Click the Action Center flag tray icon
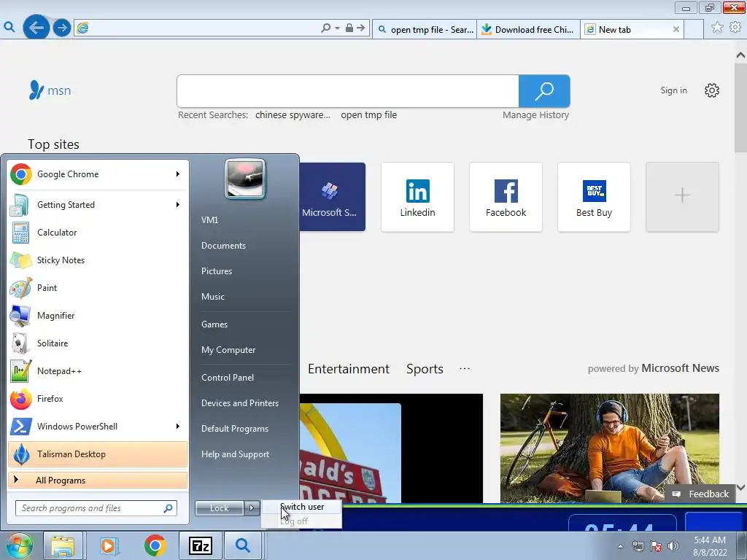The image size is (747, 560). pyautogui.click(x=656, y=546)
